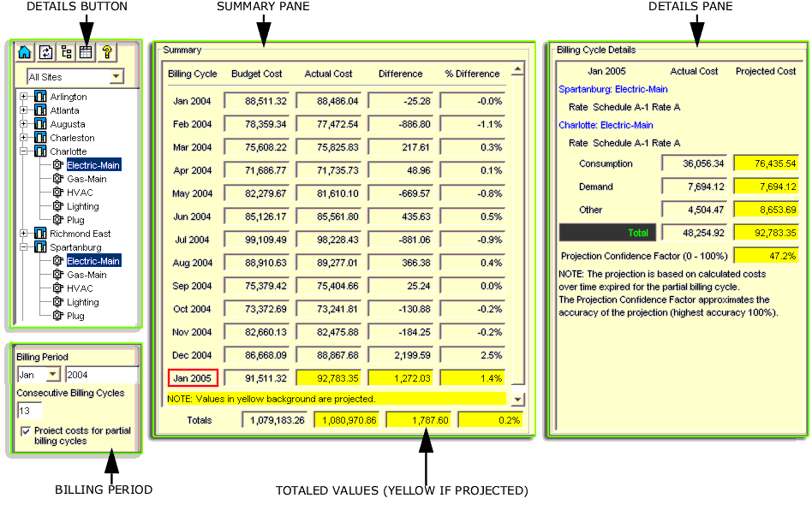Image resolution: width=812 pixels, height=510 pixels.
Task: Collapse the Charlotte site node
Action: (x=23, y=151)
